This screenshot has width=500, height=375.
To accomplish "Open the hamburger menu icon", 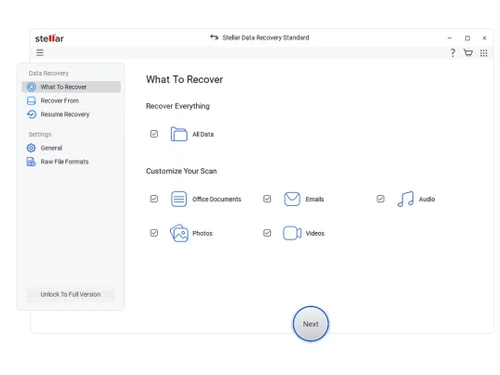I will pos(40,53).
